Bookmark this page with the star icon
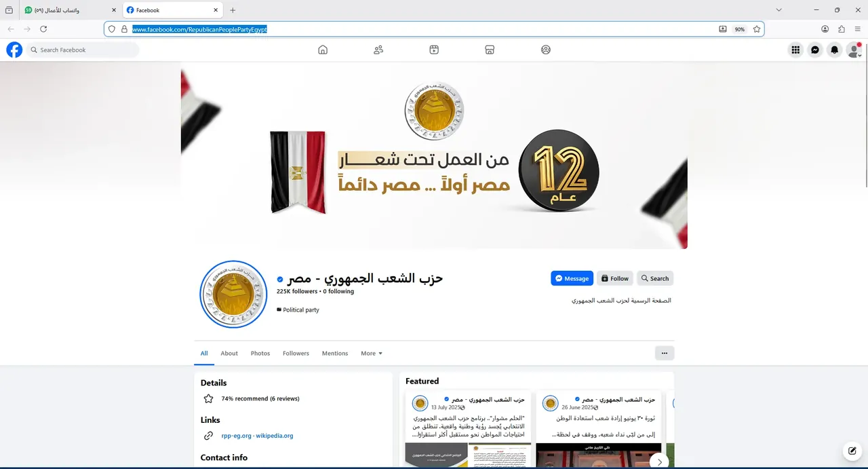This screenshot has height=469, width=868. [757, 29]
